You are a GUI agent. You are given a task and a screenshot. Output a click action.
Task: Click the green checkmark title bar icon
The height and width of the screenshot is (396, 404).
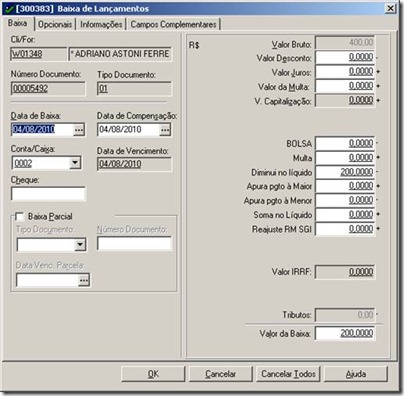[8, 9]
